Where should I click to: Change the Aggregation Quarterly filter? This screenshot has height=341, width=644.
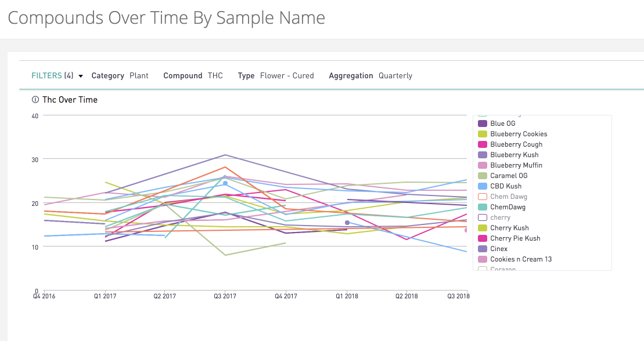(x=370, y=75)
